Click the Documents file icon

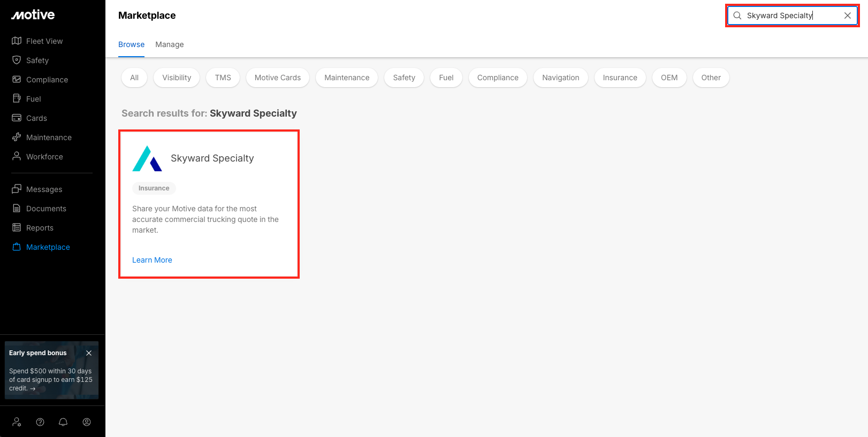click(x=17, y=209)
